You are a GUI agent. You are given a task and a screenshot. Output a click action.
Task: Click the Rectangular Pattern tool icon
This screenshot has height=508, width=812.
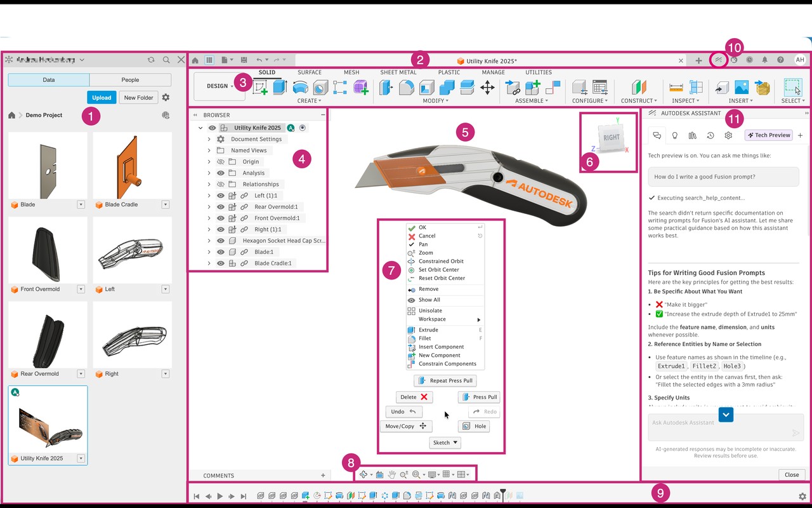[x=340, y=88]
